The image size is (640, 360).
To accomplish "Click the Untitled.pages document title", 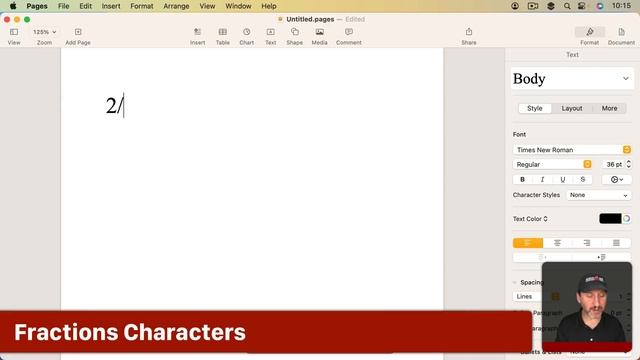I will pyautogui.click(x=310, y=19).
